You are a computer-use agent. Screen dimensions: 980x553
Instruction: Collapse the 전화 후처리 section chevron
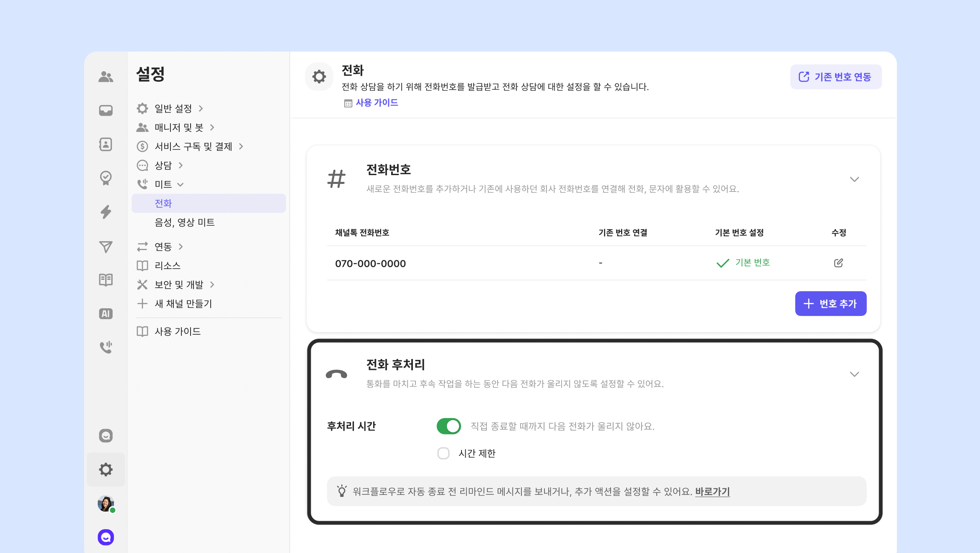point(854,374)
